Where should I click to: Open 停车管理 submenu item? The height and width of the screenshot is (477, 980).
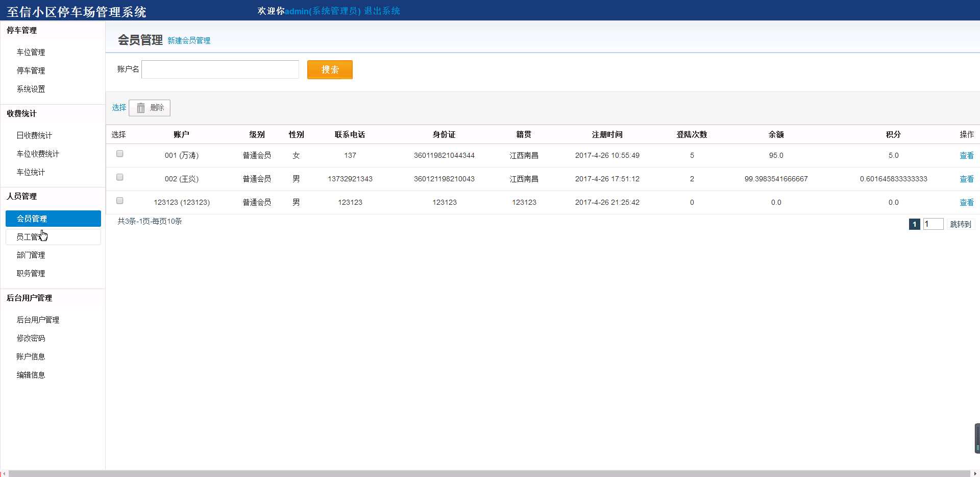(x=31, y=70)
